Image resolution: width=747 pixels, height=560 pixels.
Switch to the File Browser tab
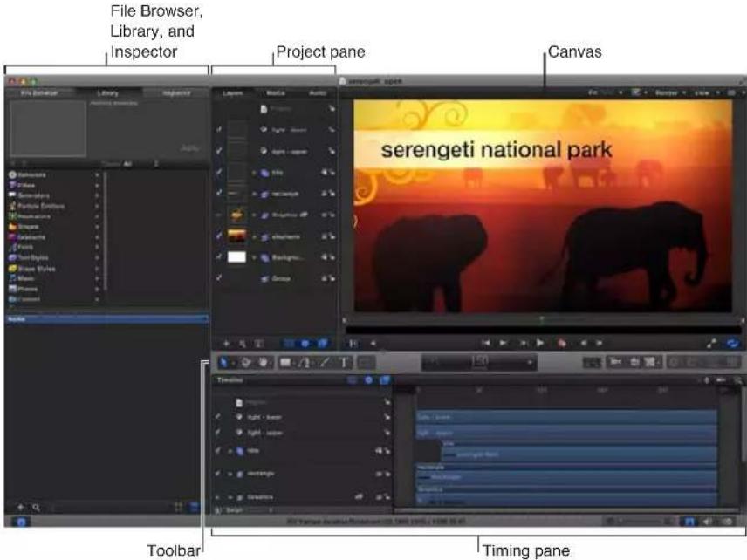tap(39, 92)
